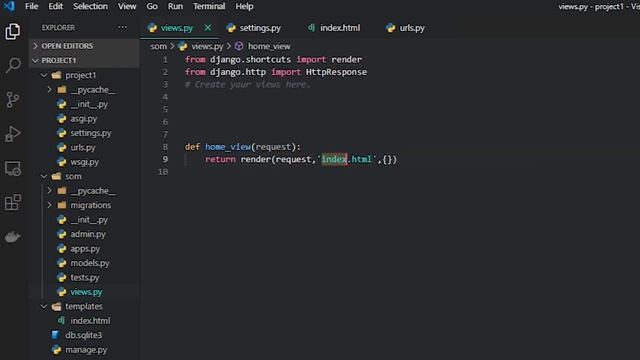The width and height of the screenshot is (640, 360).
Task: Open Source Control view
Action: pyautogui.click(x=13, y=100)
